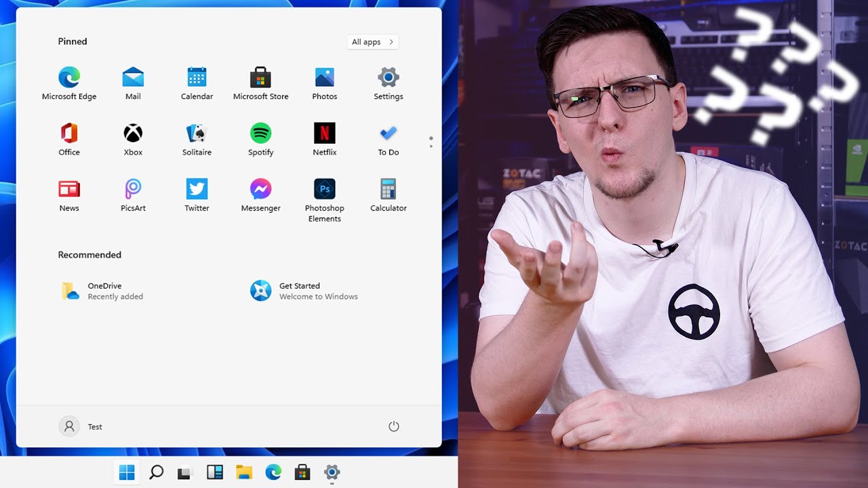Switch to Settings on the taskbar
868x488 pixels.
tap(332, 472)
